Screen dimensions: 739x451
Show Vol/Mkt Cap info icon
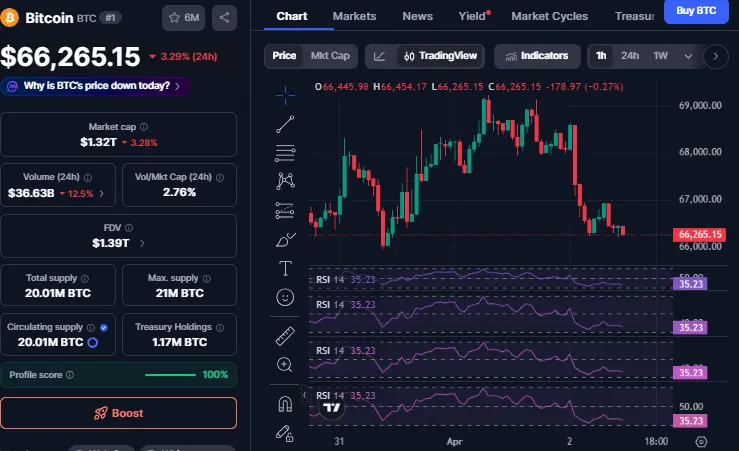(x=220, y=177)
